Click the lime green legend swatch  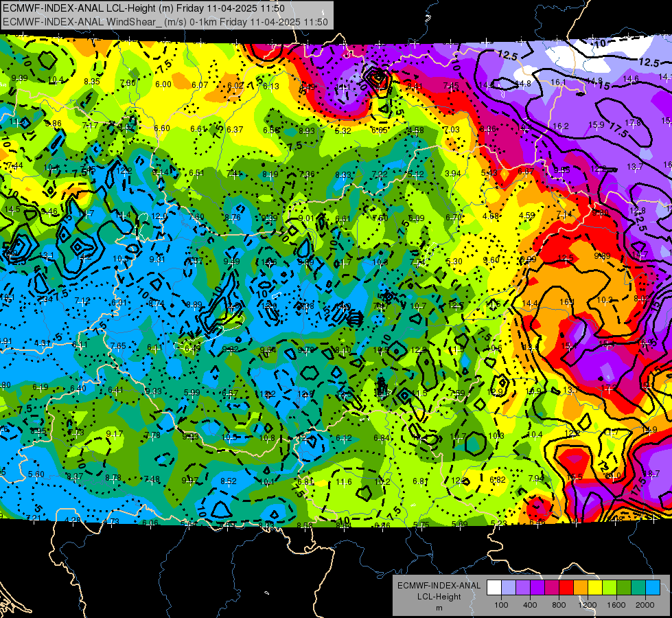610,588
